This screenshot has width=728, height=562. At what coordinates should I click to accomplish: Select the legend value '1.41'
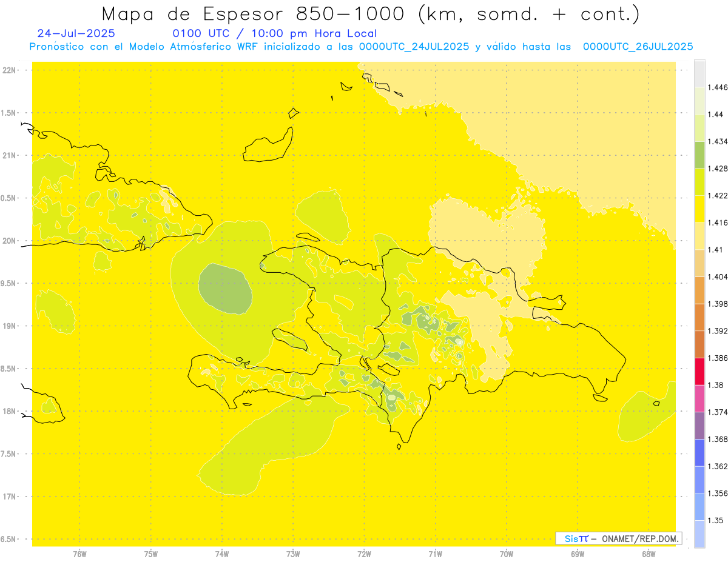pyautogui.click(x=715, y=250)
